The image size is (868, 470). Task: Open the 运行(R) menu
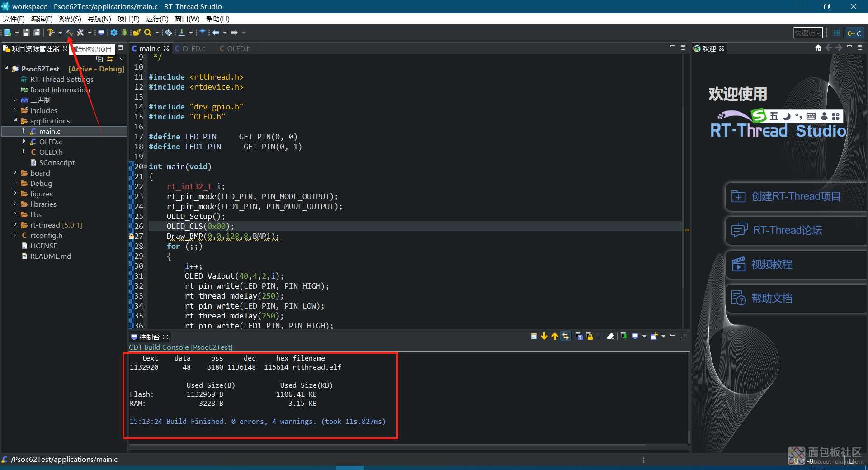point(157,19)
